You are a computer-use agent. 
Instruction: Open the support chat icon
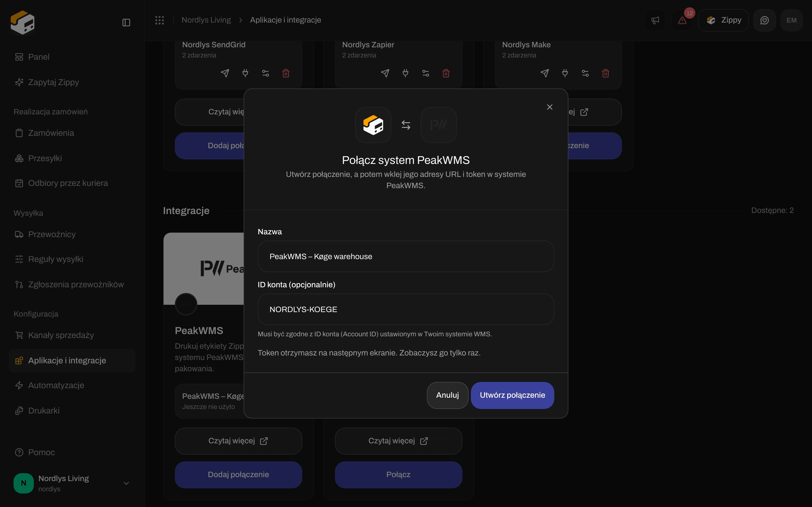click(764, 21)
